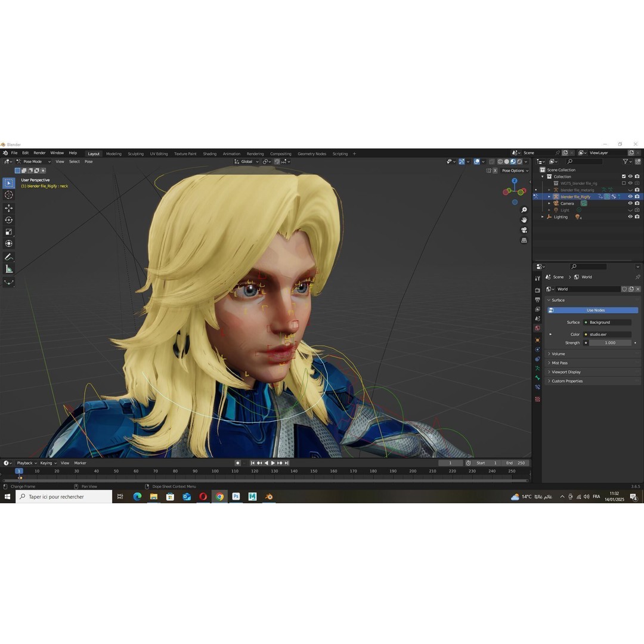
Task: Pick the Scale tool in toolbar
Action: (x=8, y=232)
